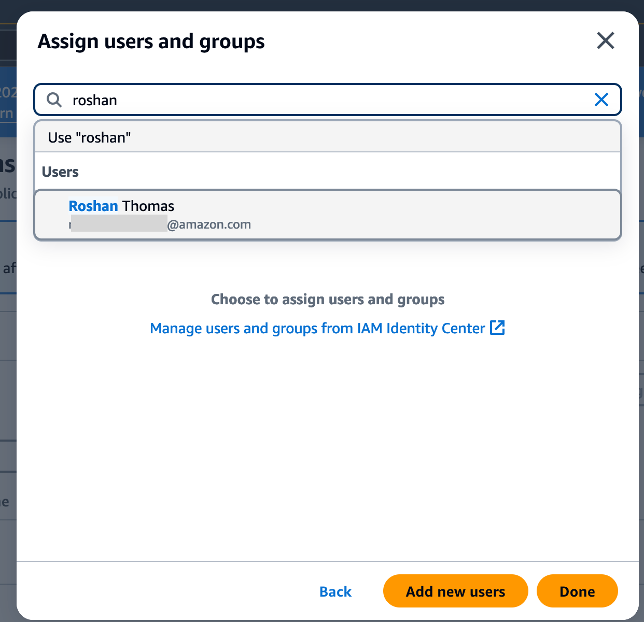Screen dimensions: 644x622
Task: Click the Assign users and groups title
Action: 151,42
